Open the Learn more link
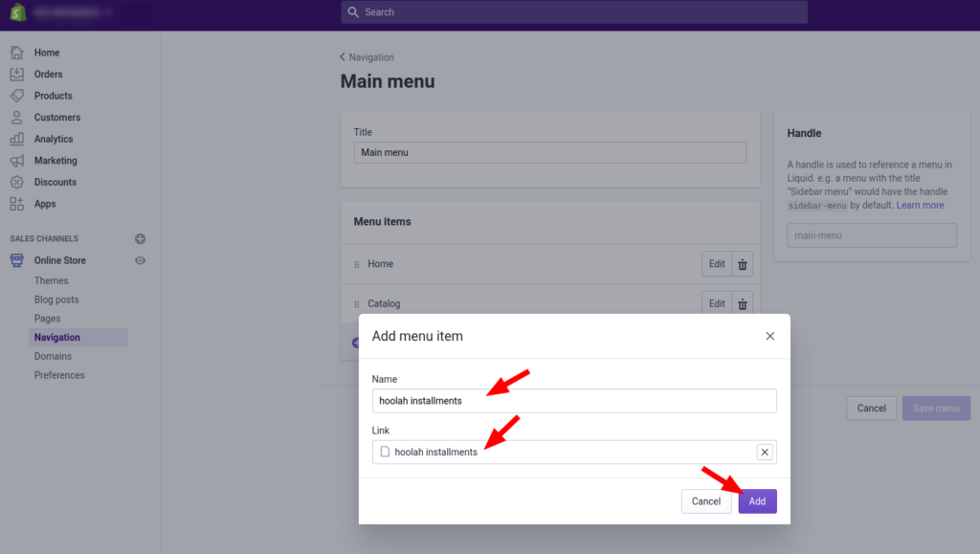 [x=920, y=206]
